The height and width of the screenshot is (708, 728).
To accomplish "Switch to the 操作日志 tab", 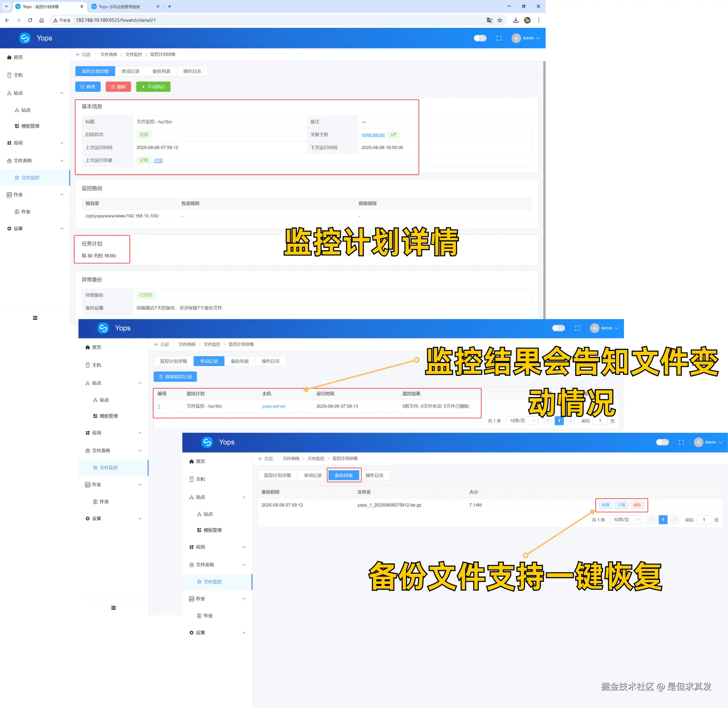I will coord(192,71).
